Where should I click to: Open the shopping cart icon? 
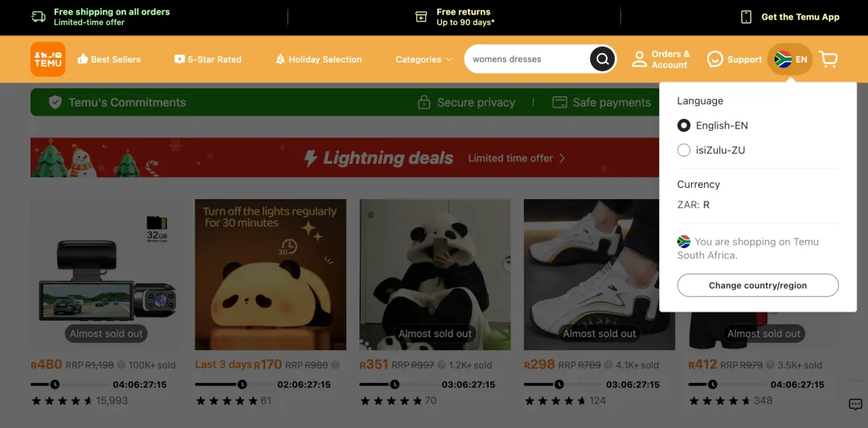pos(828,59)
